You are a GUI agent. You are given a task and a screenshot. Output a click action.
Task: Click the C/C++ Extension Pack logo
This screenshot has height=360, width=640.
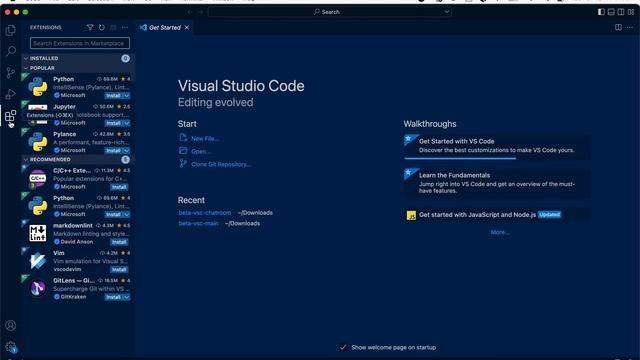point(38,178)
